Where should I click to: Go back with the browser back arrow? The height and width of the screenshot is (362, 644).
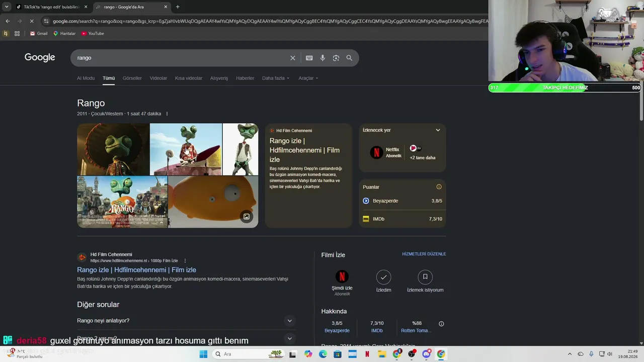pyautogui.click(x=8, y=21)
